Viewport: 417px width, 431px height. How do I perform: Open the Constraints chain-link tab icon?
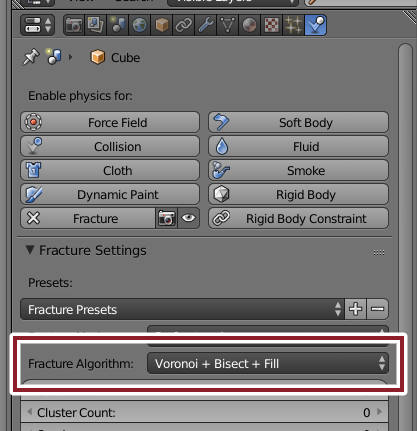tap(184, 25)
